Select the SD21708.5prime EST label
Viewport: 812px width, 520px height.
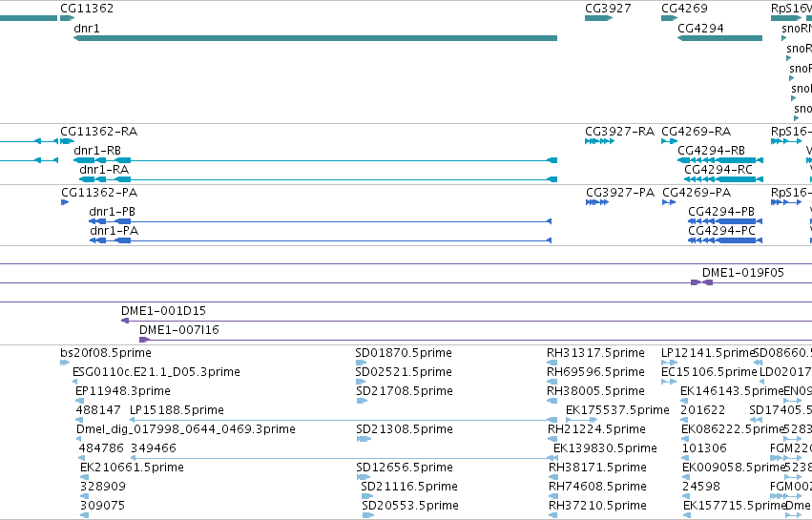click(x=405, y=391)
